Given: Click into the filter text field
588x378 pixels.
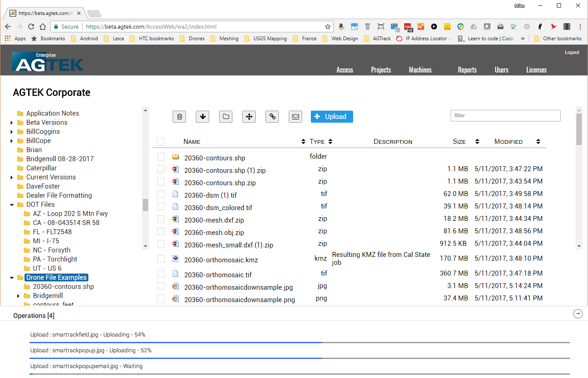Looking at the screenshot, I should [x=505, y=116].
